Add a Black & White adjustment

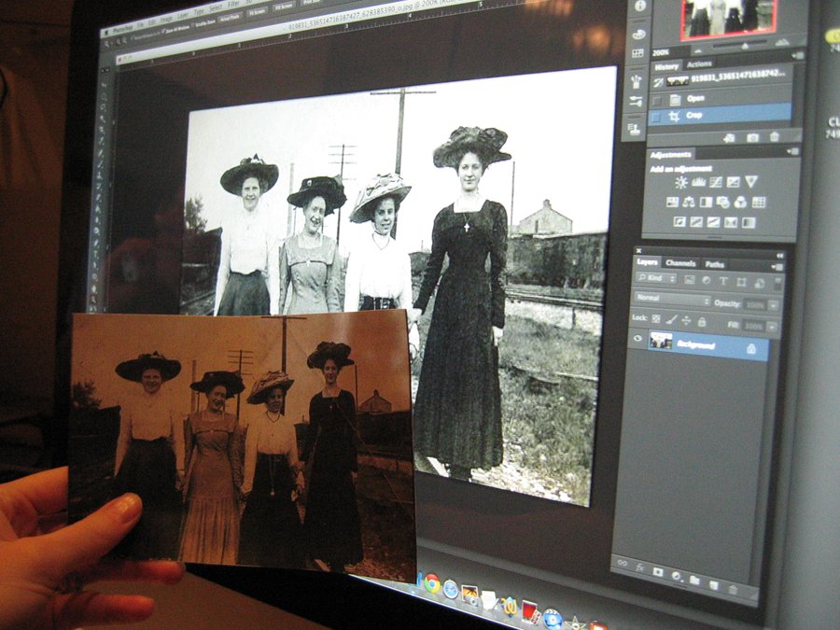click(x=707, y=203)
